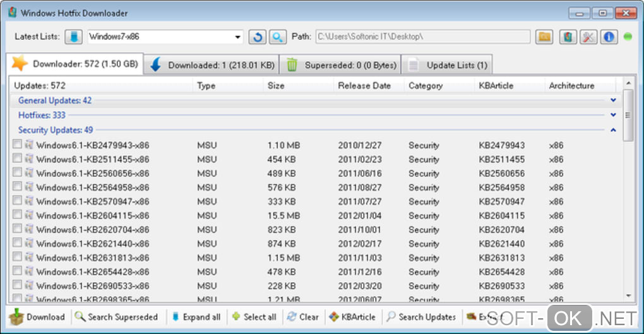Check the Windows6.1-KB2570947-x86 checkbox
Image resolution: width=644 pixels, height=334 pixels.
pyautogui.click(x=17, y=200)
